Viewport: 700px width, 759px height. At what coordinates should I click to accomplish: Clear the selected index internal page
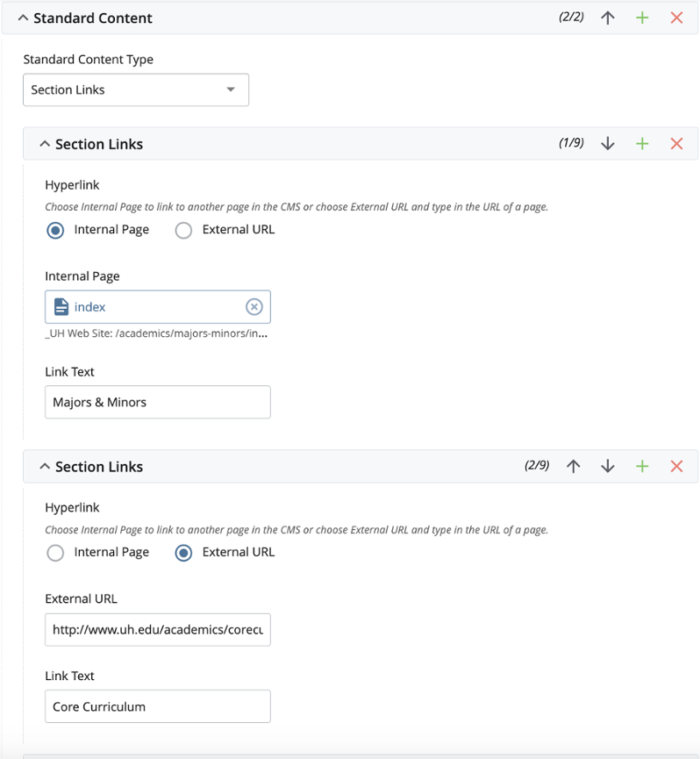click(254, 307)
